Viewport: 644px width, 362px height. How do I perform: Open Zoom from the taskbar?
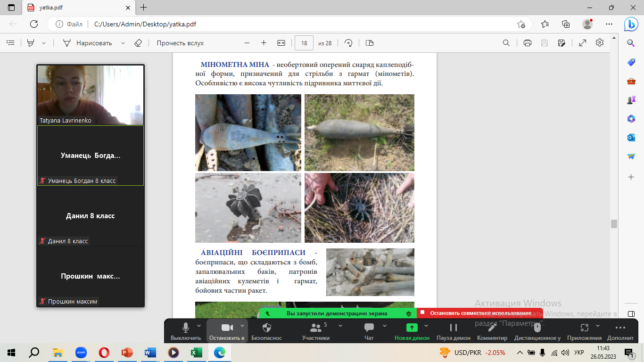[81, 352]
